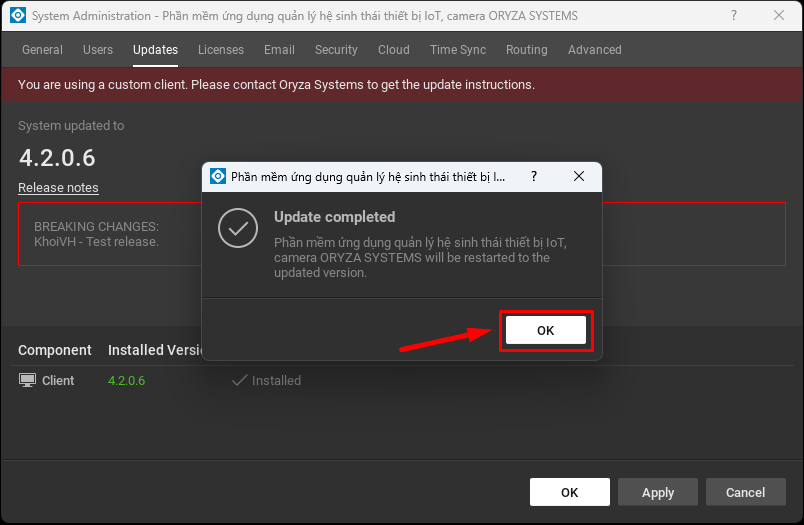Go to the Licenses tab

(221, 50)
